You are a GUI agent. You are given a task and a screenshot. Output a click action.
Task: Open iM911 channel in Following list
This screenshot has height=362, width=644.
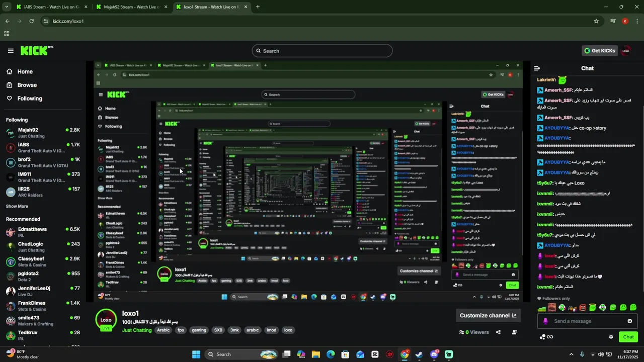tap(43, 177)
